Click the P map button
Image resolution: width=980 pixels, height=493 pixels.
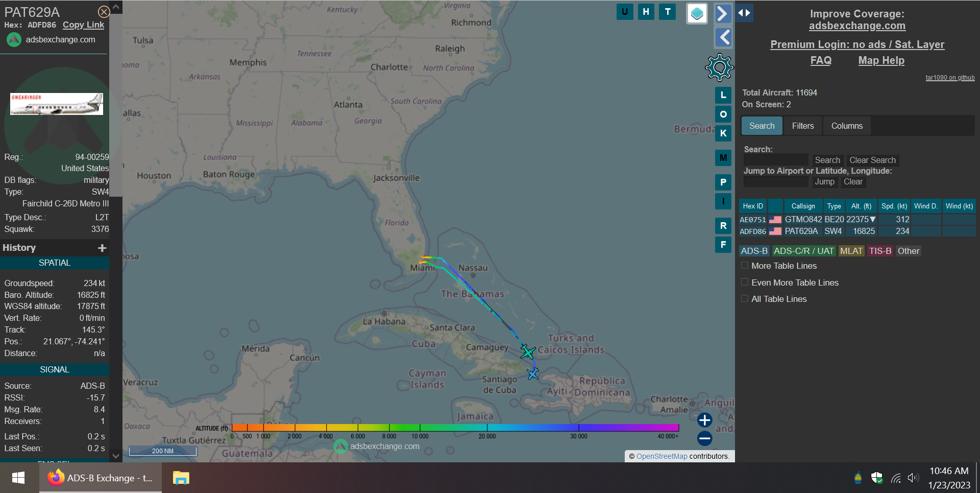(723, 182)
